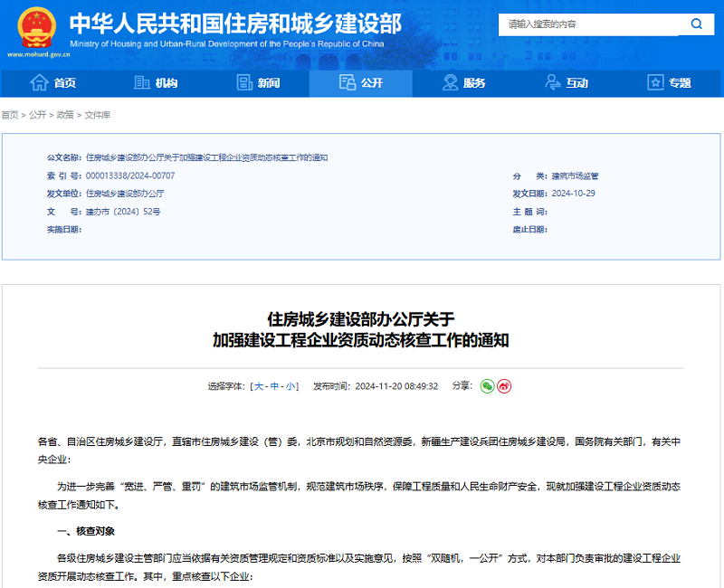This screenshot has height=588, width=724.
Task: Click the home icon beside 首页
Action: pos(38,82)
